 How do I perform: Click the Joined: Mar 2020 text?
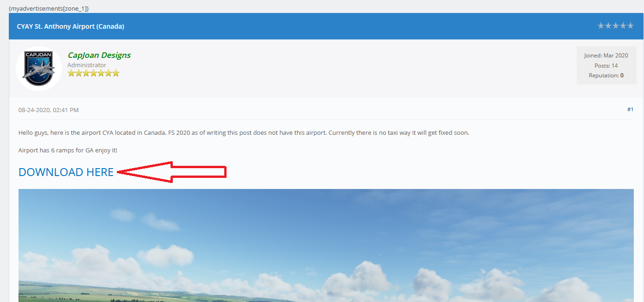click(x=606, y=56)
